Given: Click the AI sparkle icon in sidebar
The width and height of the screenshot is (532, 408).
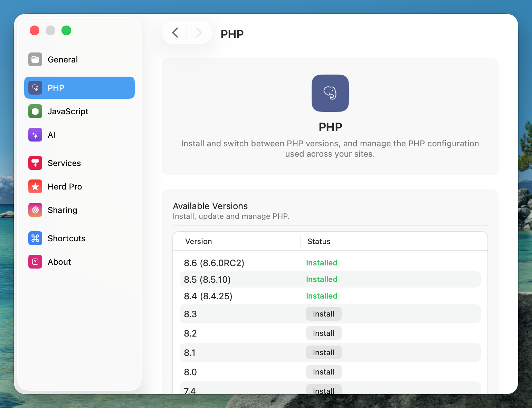Looking at the screenshot, I should 35,135.
